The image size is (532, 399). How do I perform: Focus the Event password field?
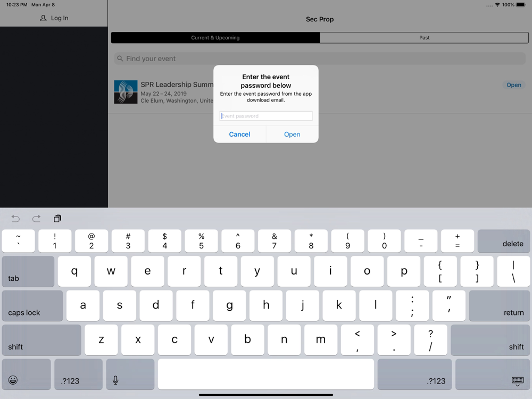[x=266, y=116]
